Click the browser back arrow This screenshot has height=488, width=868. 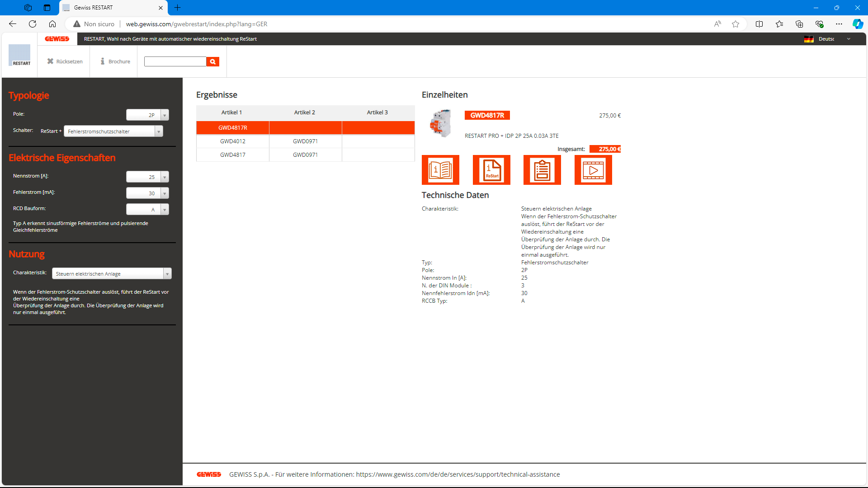(x=13, y=24)
